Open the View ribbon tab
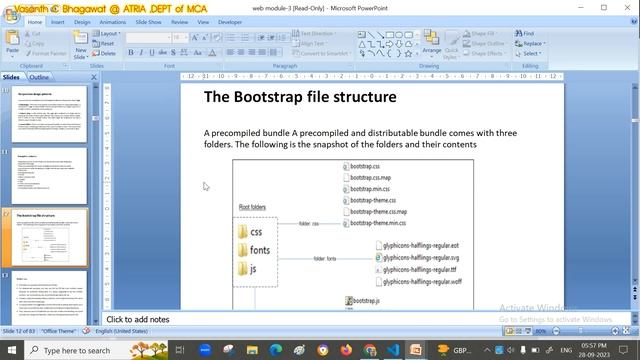The height and width of the screenshot is (360, 640). point(203,22)
